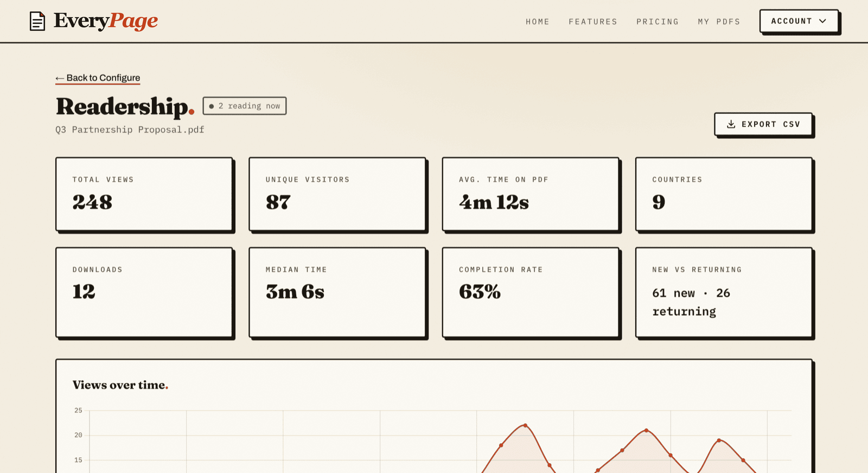Click the EveryPage brand wordmark
868x473 pixels.
click(106, 21)
